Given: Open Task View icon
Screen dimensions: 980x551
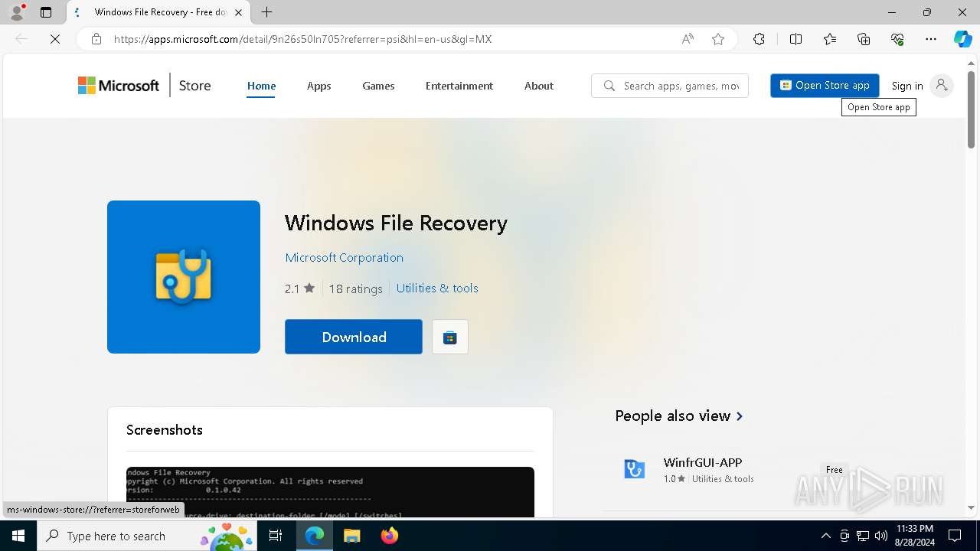Looking at the screenshot, I should pos(276,536).
